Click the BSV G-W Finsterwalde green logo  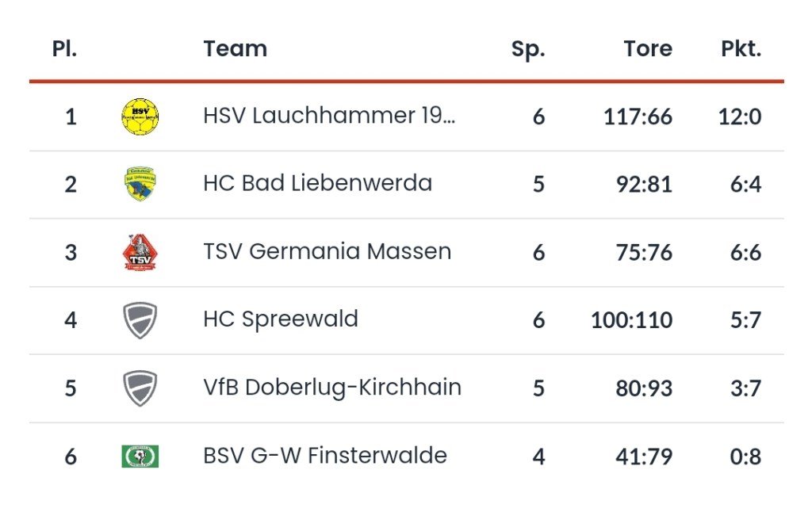click(x=140, y=456)
